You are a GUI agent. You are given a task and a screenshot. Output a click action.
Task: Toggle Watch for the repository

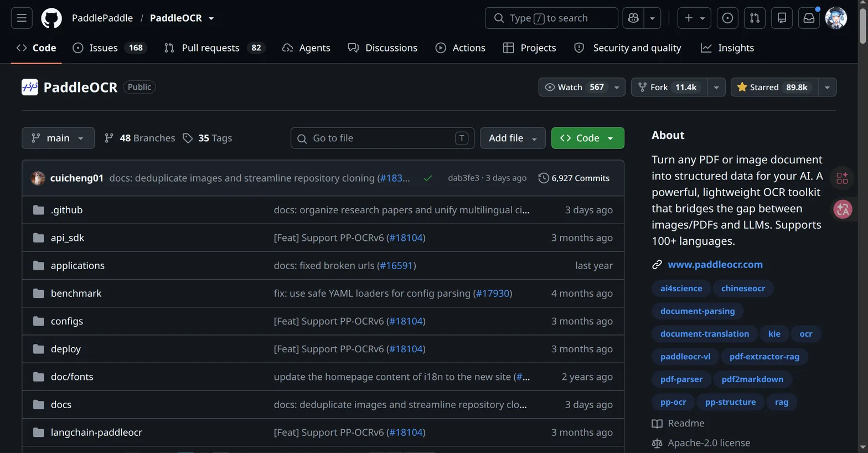click(582, 87)
